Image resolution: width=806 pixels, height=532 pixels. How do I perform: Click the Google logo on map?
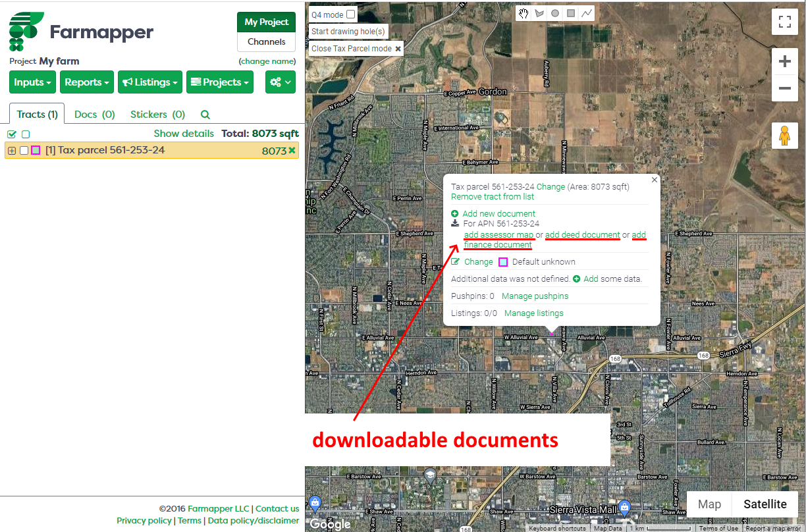(329, 524)
